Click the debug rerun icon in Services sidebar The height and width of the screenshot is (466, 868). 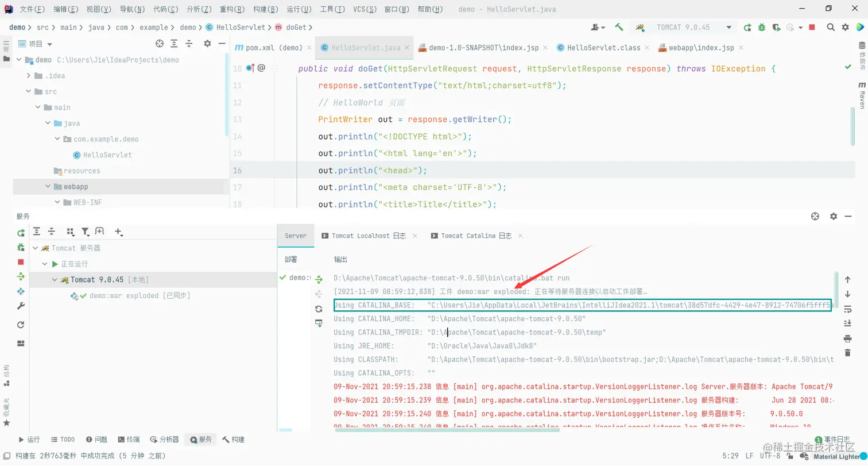click(x=21, y=247)
